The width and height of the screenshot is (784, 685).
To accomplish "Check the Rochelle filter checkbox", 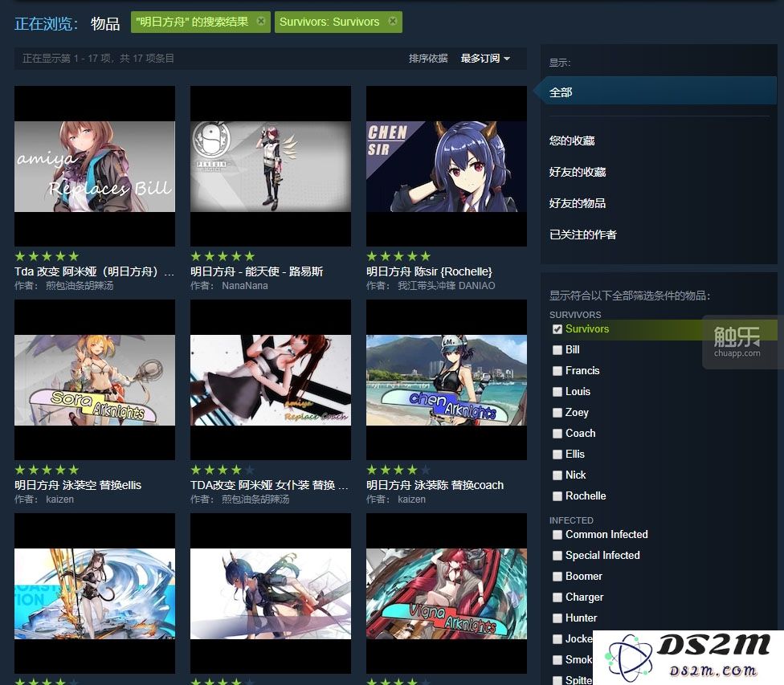I will click(557, 496).
